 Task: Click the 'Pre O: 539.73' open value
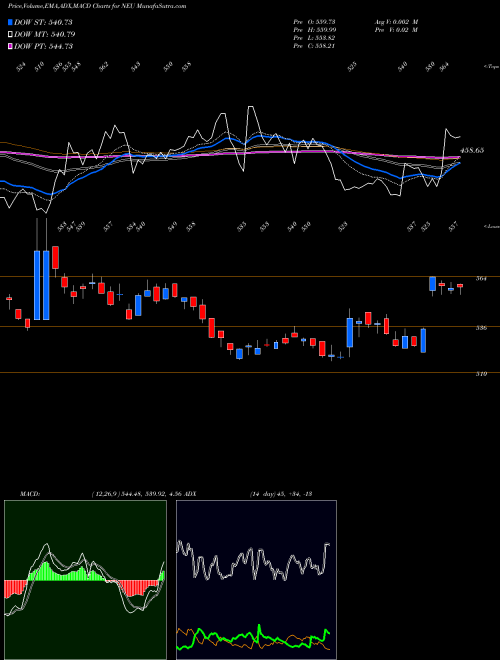click(x=314, y=21)
